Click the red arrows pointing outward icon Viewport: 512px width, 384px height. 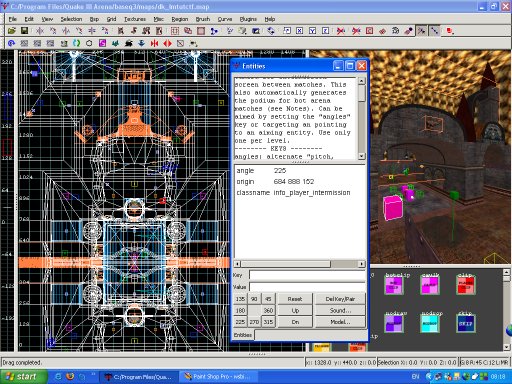pyautogui.click(x=167, y=43)
